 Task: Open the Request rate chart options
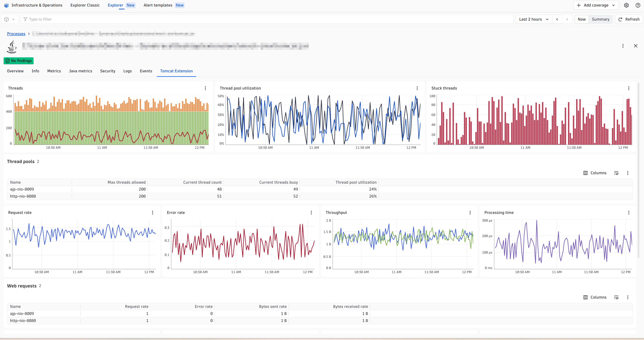(x=152, y=213)
